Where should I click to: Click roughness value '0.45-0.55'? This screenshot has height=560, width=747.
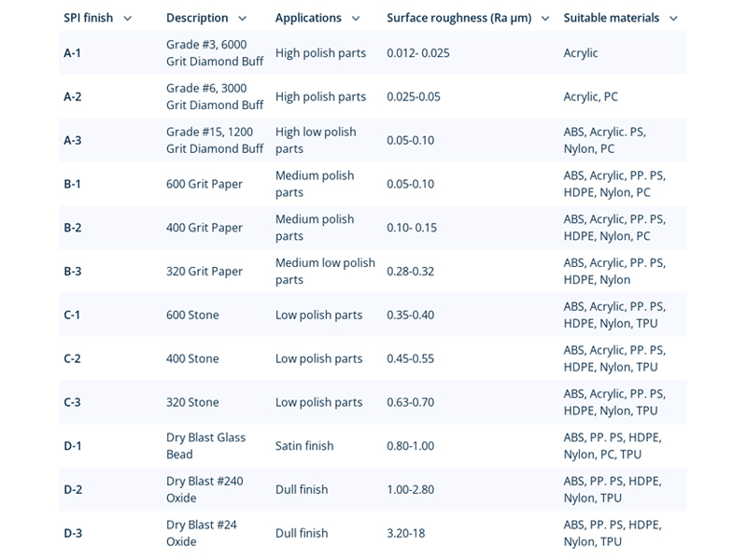410,358
